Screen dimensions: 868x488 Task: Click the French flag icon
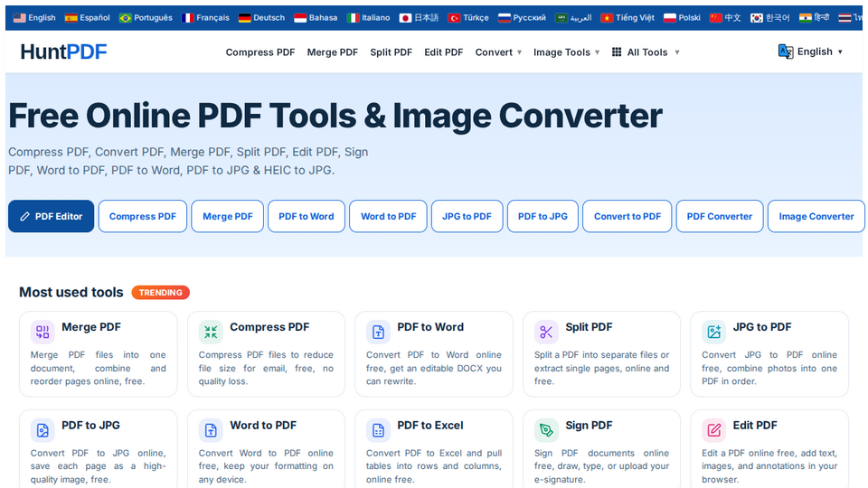[x=188, y=18]
